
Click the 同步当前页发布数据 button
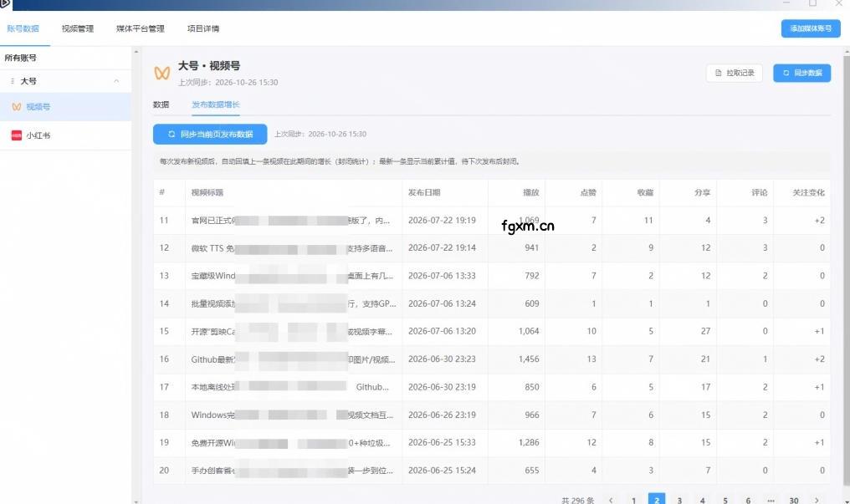coord(210,134)
